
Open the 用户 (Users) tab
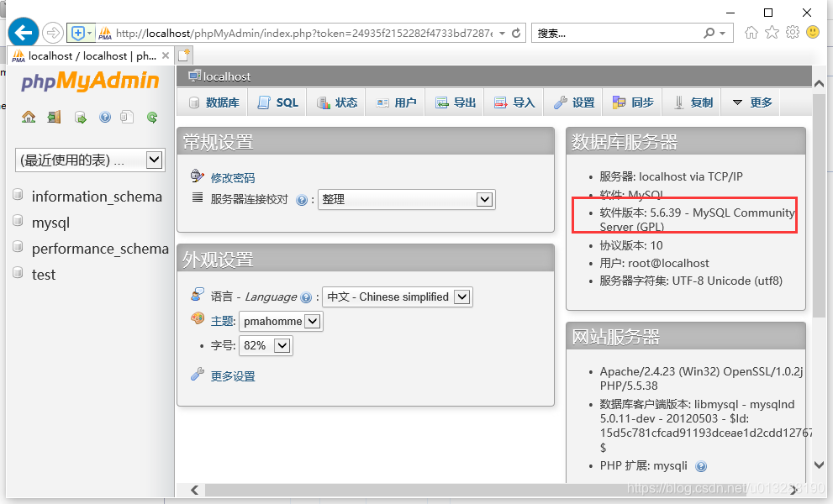click(395, 102)
